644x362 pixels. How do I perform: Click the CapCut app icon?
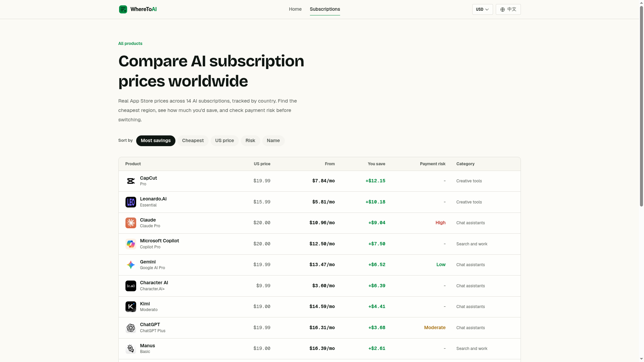tap(131, 181)
